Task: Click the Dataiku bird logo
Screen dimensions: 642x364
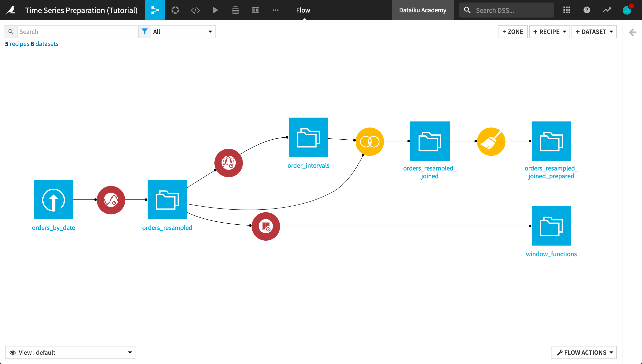Action: (11, 10)
